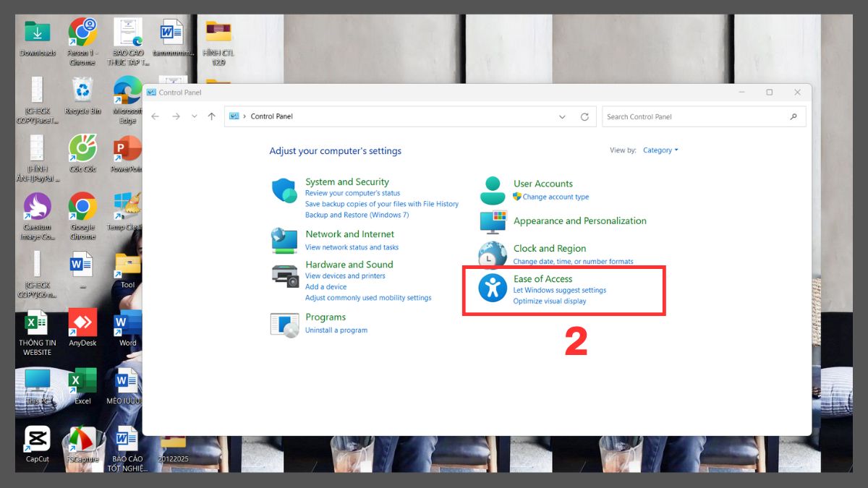Click Change account type link
868x488 pixels.
coord(556,197)
